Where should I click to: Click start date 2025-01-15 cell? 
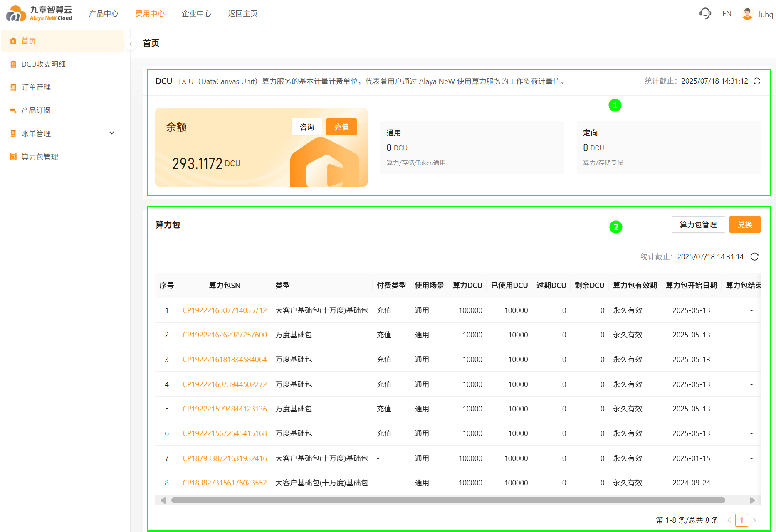pos(692,458)
